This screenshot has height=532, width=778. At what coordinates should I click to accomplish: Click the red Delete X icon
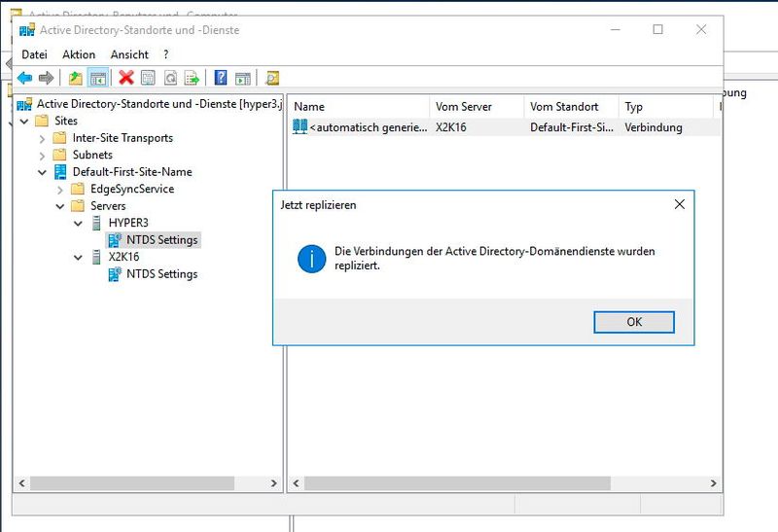(x=126, y=78)
